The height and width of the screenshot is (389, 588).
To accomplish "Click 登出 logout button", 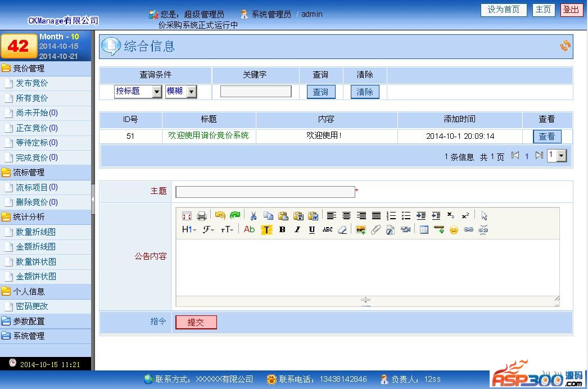I will click(572, 10).
